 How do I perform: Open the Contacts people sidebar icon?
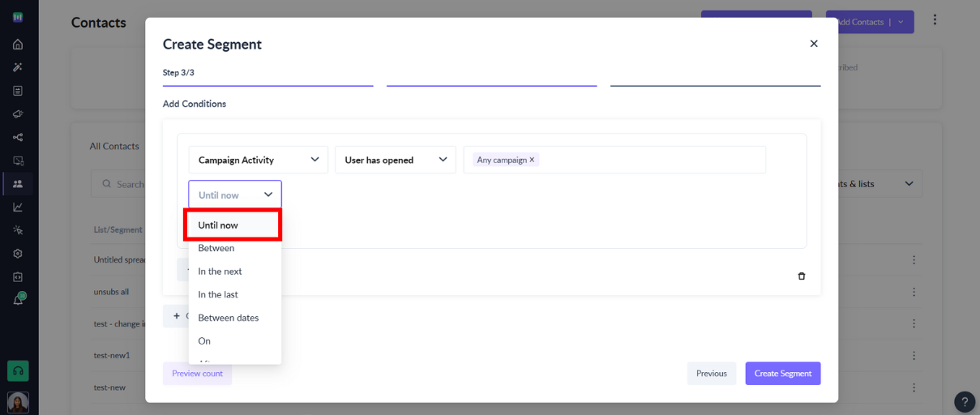point(18,184)
